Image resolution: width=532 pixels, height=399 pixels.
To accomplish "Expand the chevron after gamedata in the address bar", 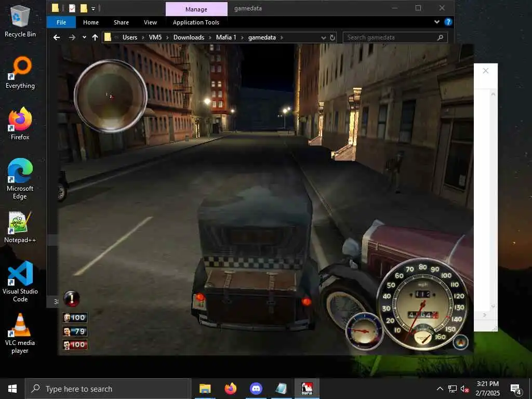I will (x=282, y=37).
